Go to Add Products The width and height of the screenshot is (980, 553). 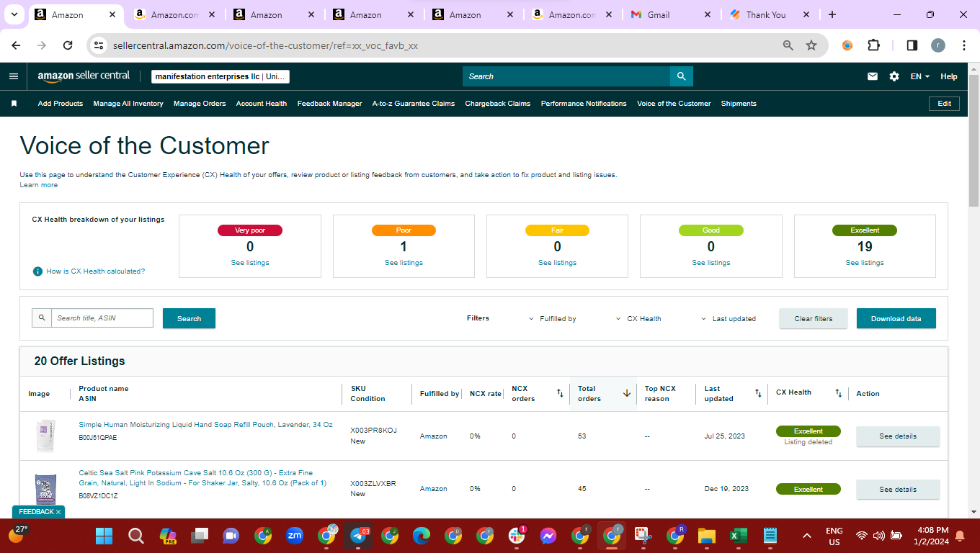click(x=61, y=104)
